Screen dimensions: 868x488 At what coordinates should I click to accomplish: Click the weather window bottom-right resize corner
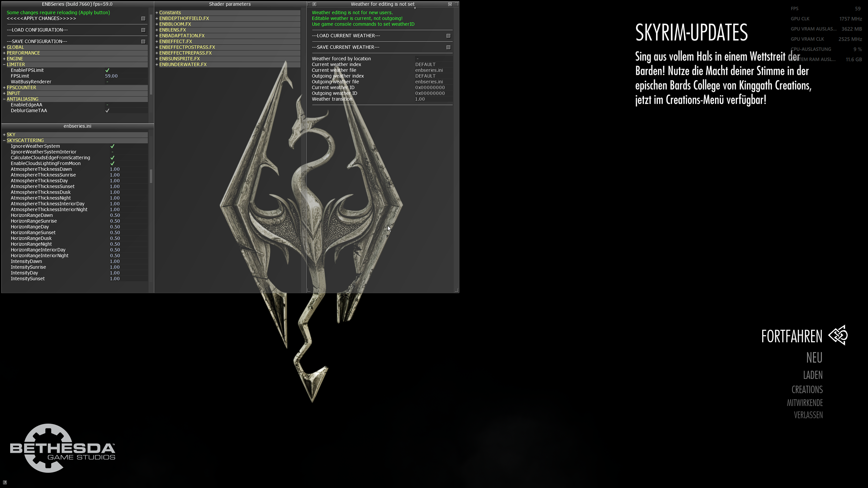456,290
